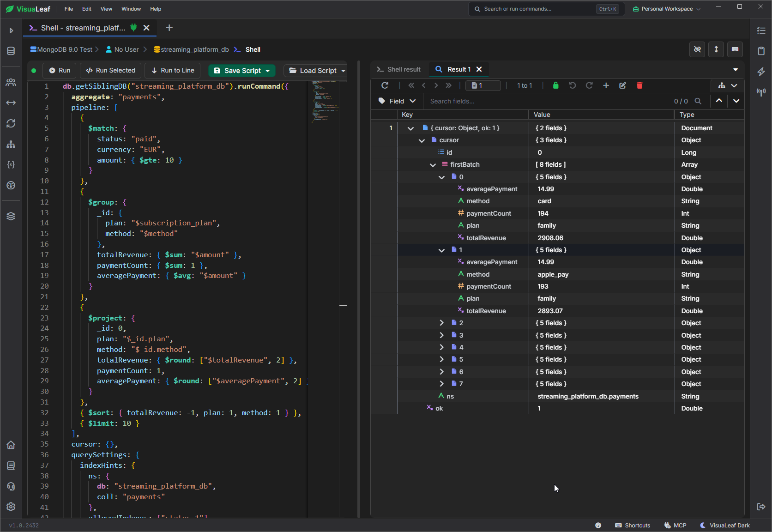Screen dimensions: 772x532
Task: Refresh the Result 1 data
Action: (x=385, y=85)
